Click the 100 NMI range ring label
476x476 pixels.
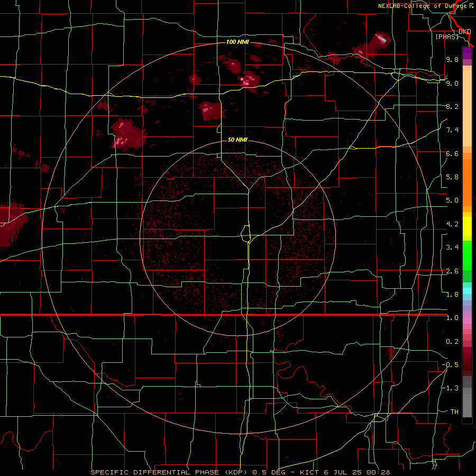(x=237, y=42)
